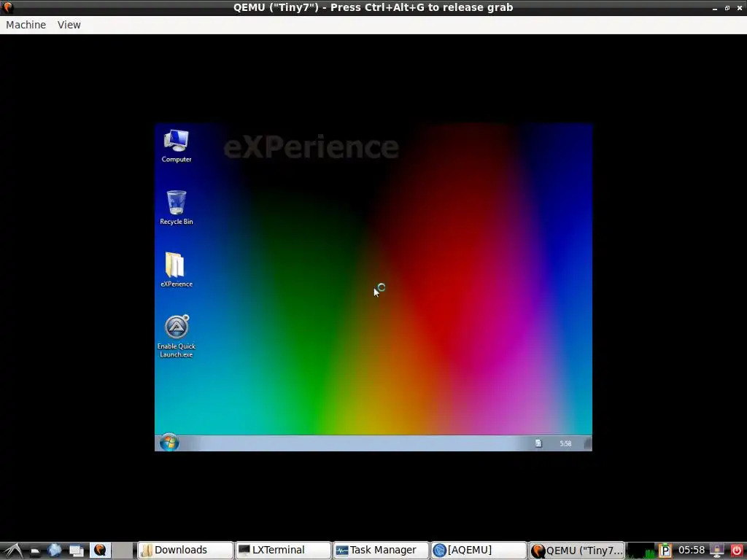Open the host file manager launcher icon

click(x=35, y=551)
